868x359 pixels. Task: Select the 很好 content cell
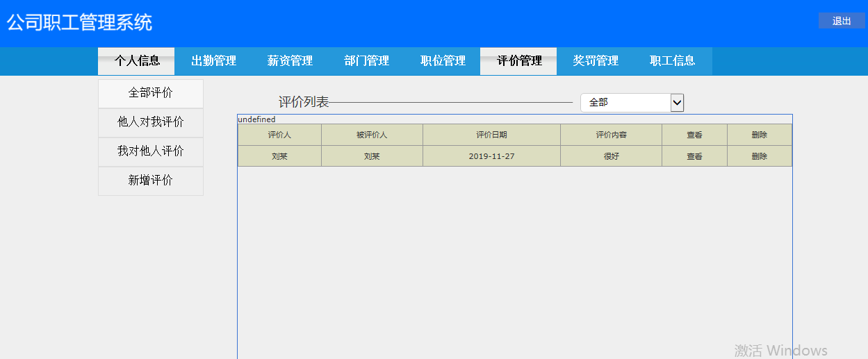[611, 156]
